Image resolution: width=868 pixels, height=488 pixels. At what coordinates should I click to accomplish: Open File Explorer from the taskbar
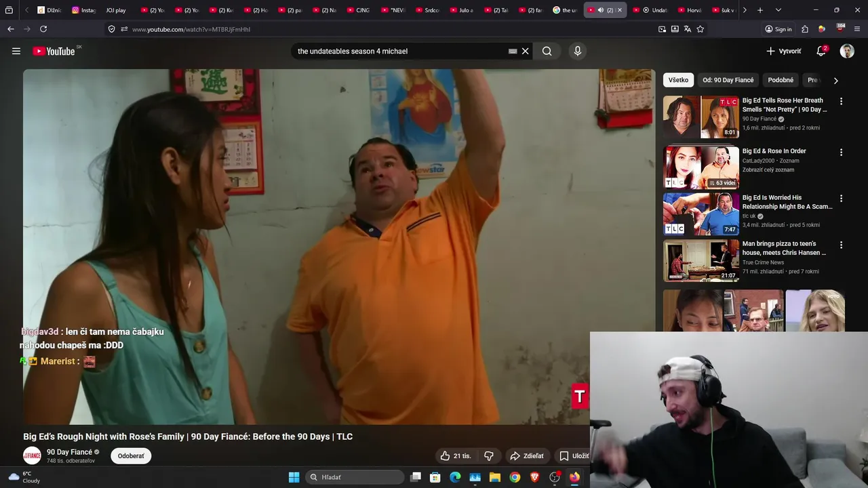(495, 477)
